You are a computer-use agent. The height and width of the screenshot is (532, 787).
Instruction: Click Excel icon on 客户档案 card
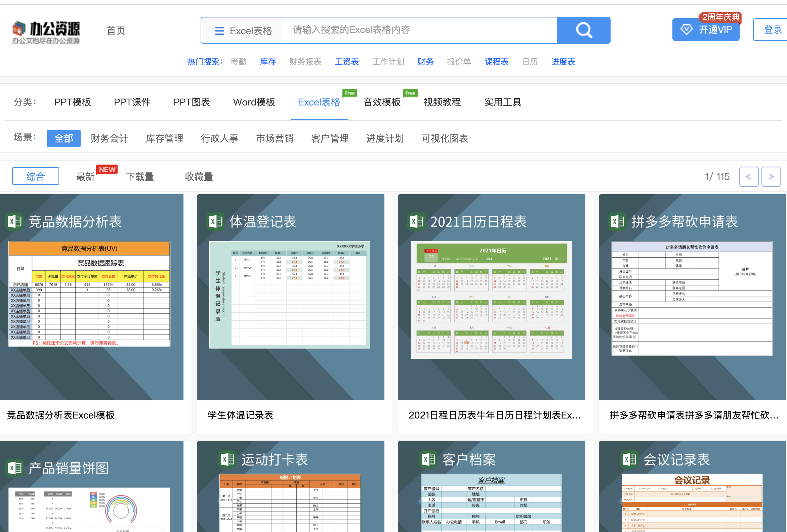click(428, 459)
